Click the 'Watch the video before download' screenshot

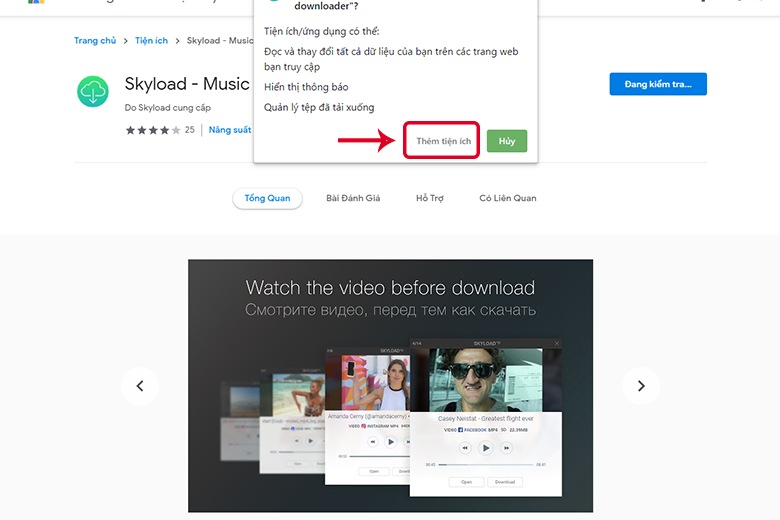point(390,386)
